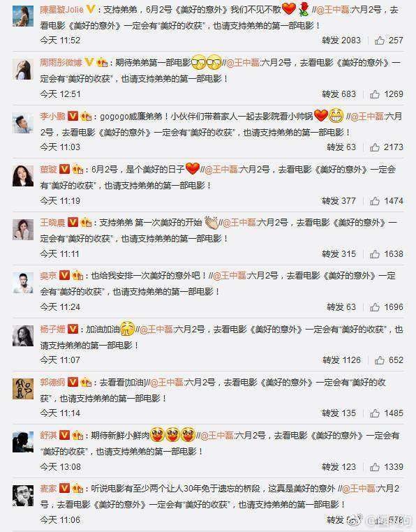
Task: Click thumbs-up icon beside 1269 on 周雨彤's post
Action: click(x=375, y=94)
